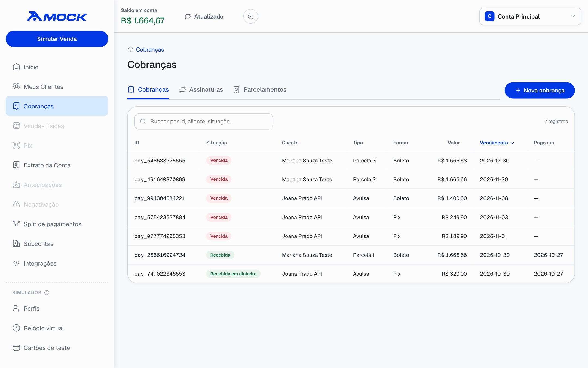Viewport: 588px width, 368px height.
Task: Open Perfis in the simulator section
Action: pyautogui.click(x=57, y=309)
